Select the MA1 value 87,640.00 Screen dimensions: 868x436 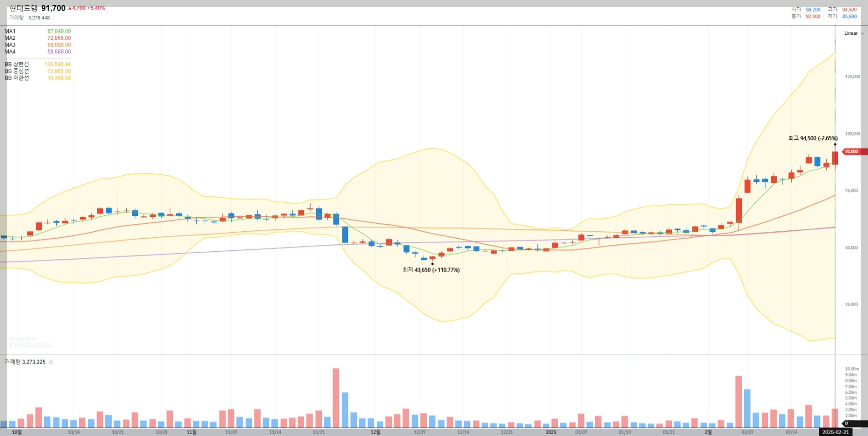(59, 32)
